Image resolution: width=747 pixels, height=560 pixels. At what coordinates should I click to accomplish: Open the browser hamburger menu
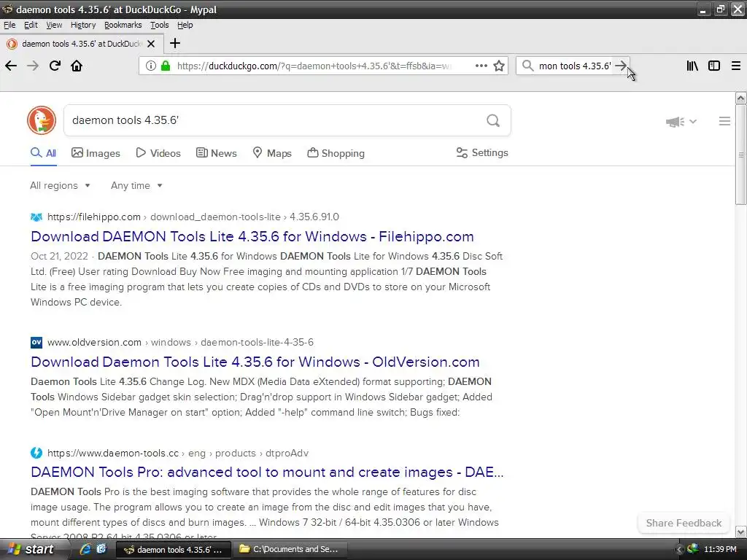point(736,66)
